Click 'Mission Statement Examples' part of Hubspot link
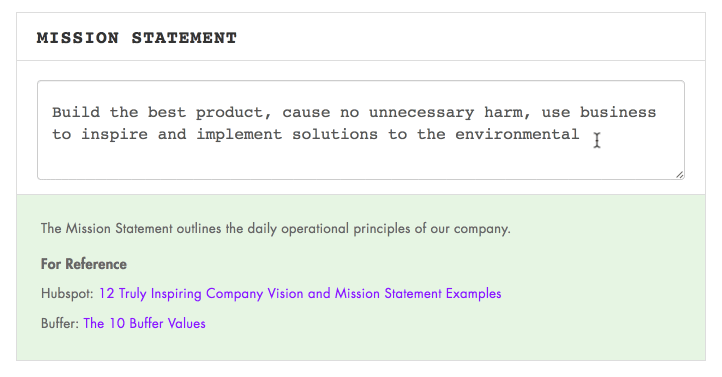Image resolution: width=722 pixels, height=377 pixels. click(418, 294)
